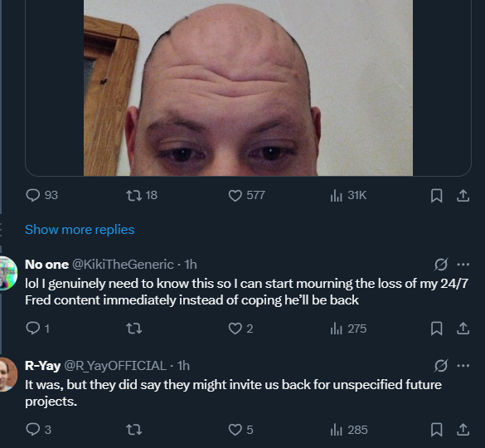This screenshot has width=485, height=448.
Task: View the 275 view count analytics
Action: (x=348, y=329)
